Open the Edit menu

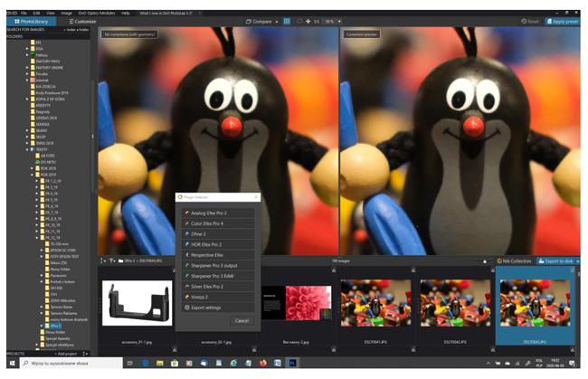click(x=36, y=13)
